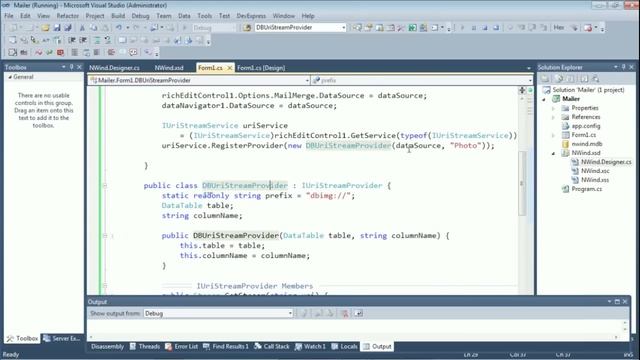Collapse the Mailer project node
Screen dimensions: 640x360
pos(544,99)
